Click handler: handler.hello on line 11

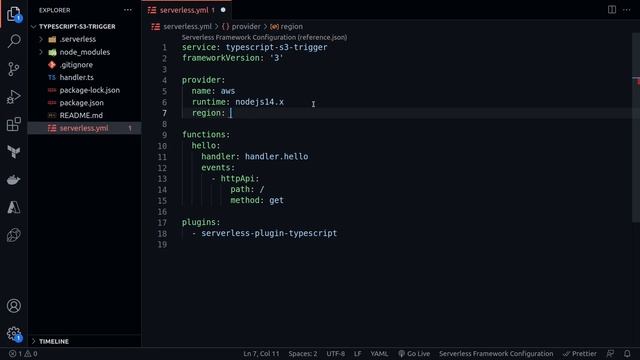255,156
